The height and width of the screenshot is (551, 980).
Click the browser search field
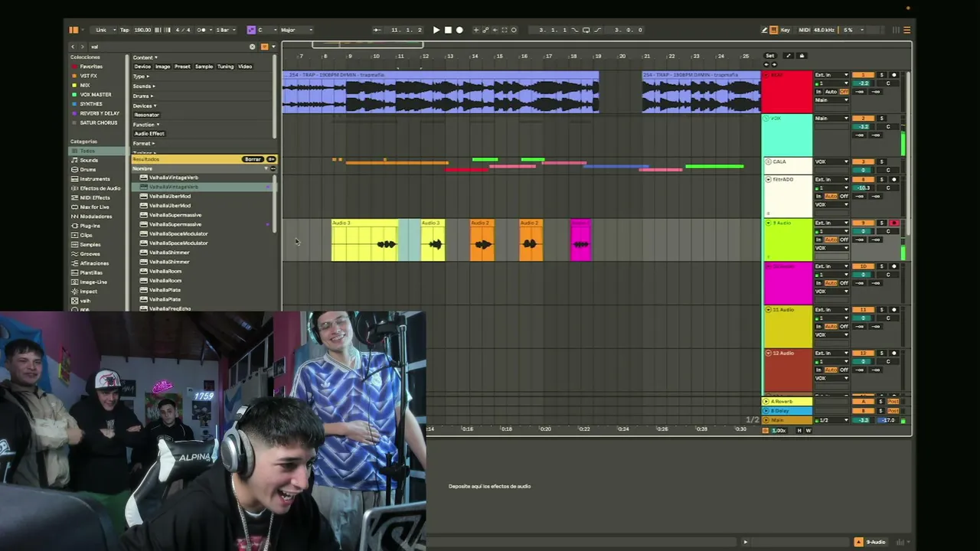(x=168, y=47)
